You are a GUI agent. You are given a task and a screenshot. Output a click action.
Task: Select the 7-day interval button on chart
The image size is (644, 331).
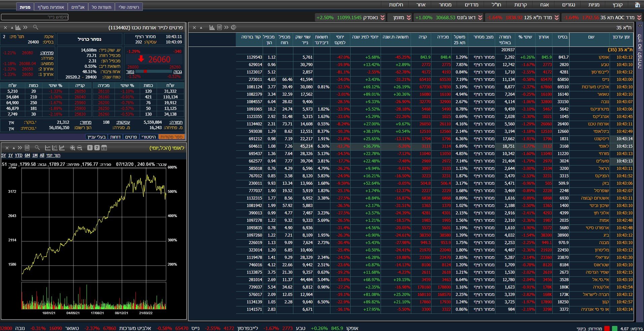coord(97,148)
